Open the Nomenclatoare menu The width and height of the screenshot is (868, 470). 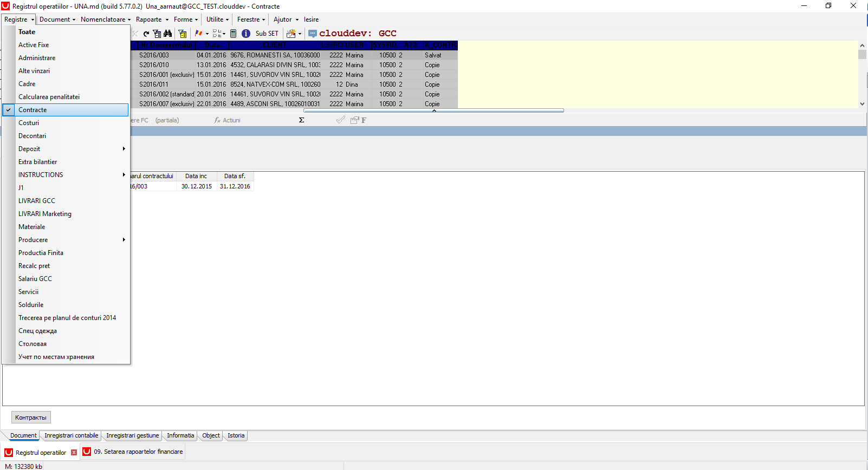click(106, 19)
